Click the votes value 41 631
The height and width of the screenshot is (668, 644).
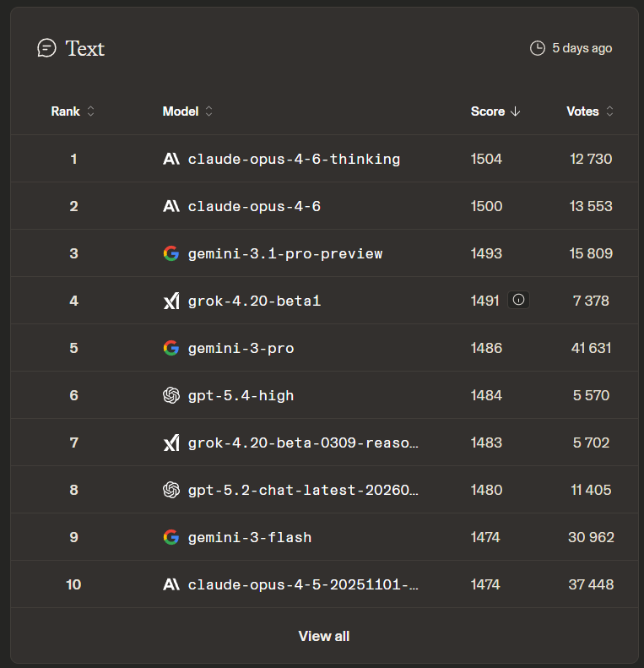(591, 348)
